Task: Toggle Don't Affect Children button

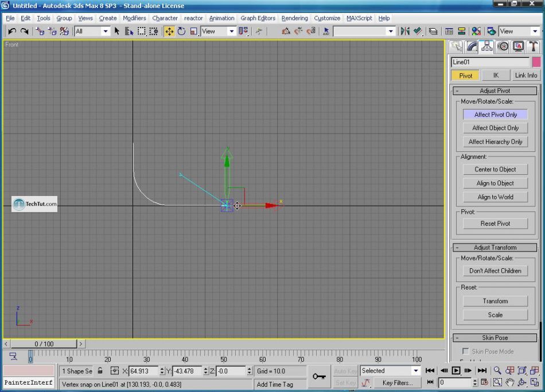Action: point(495,271)
